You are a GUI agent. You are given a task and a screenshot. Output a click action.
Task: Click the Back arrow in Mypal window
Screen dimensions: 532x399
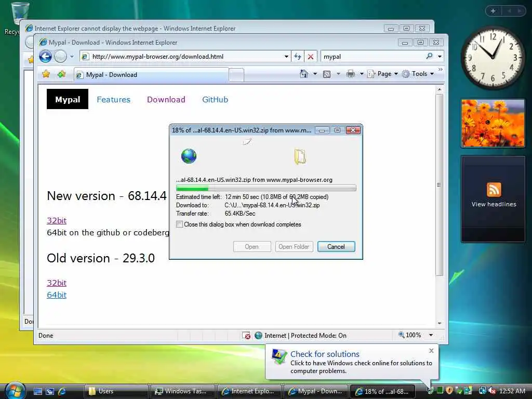[x=46, y=56]
